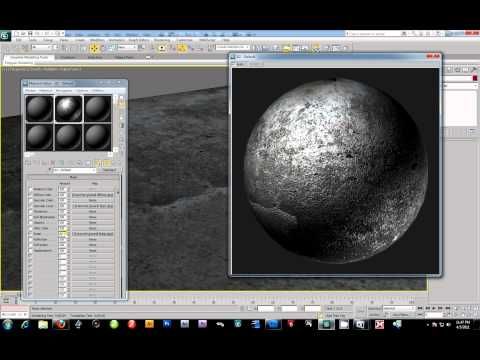The width and height of the screenshot is (480, 360).
Task: Enable the Reflection map checkbox
Action: [x=30, y=240]
